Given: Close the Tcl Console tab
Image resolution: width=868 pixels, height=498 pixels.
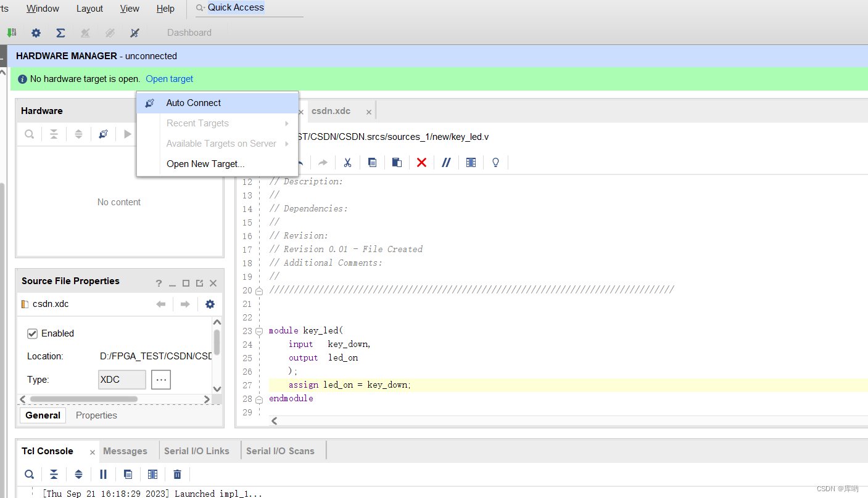Looking at the screenshot, I should [93, 452].
